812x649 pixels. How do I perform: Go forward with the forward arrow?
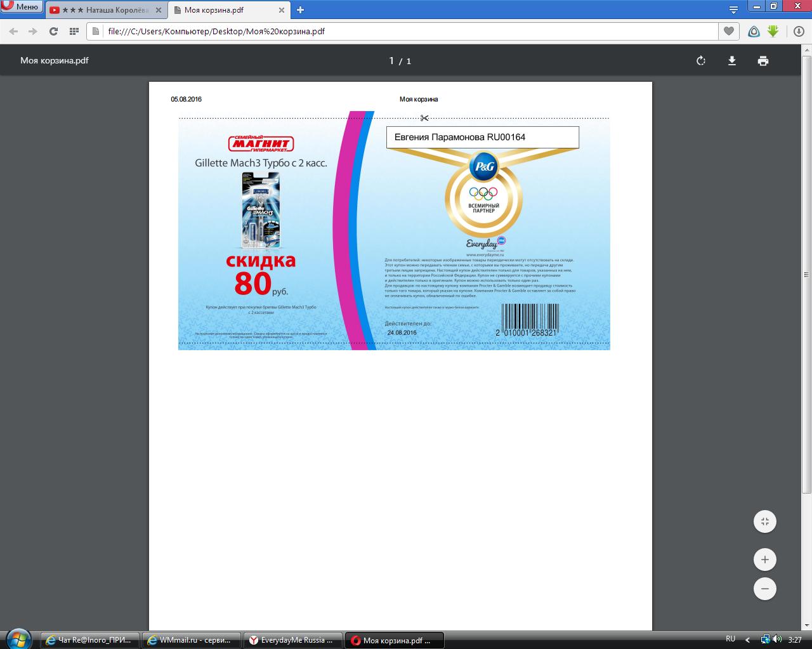click(33, 31)
